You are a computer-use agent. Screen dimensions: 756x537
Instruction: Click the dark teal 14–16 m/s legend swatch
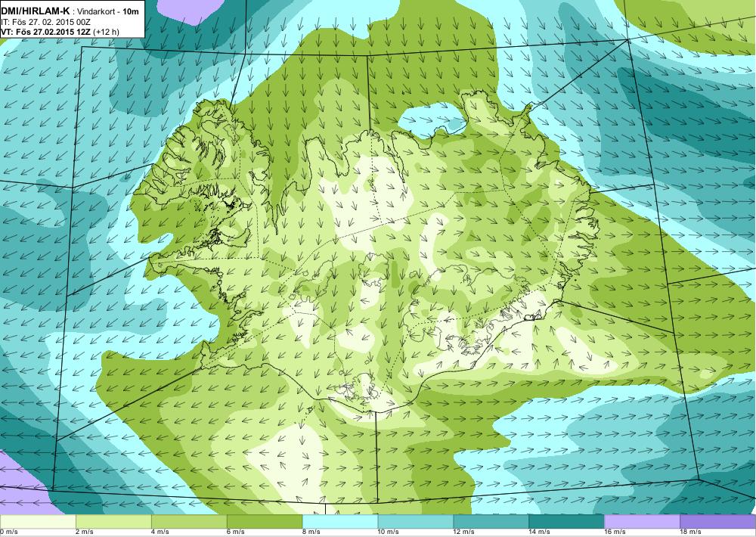[566, 522]
